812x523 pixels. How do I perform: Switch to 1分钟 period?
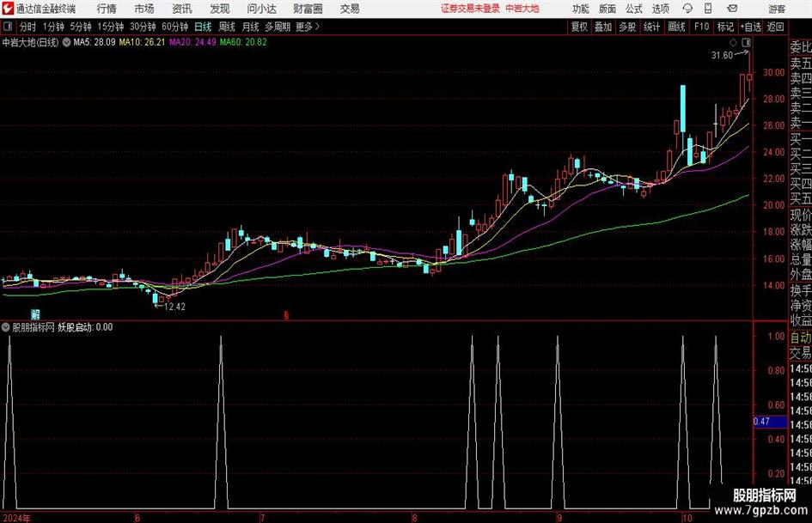coord(52,27)
